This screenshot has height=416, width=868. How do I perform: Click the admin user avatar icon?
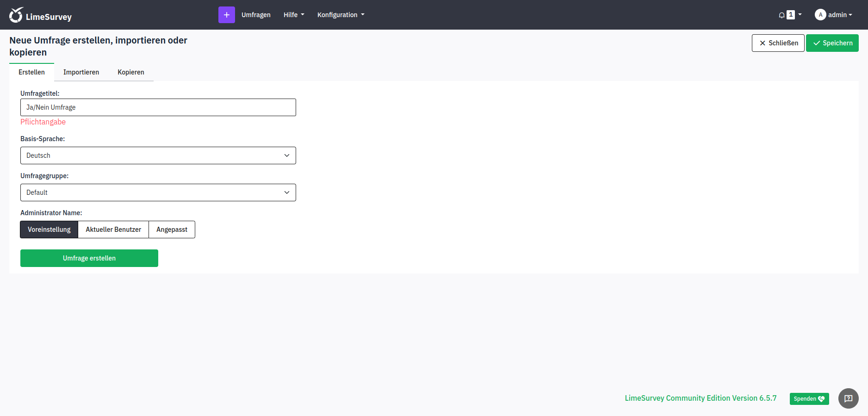click(820, 15)
